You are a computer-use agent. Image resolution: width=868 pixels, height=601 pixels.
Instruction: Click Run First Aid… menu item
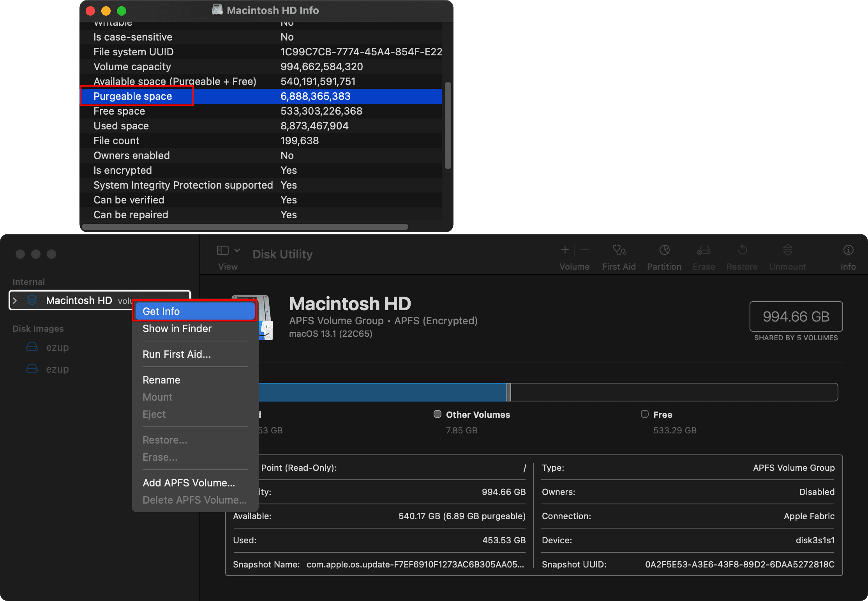[x=176, y=354]
